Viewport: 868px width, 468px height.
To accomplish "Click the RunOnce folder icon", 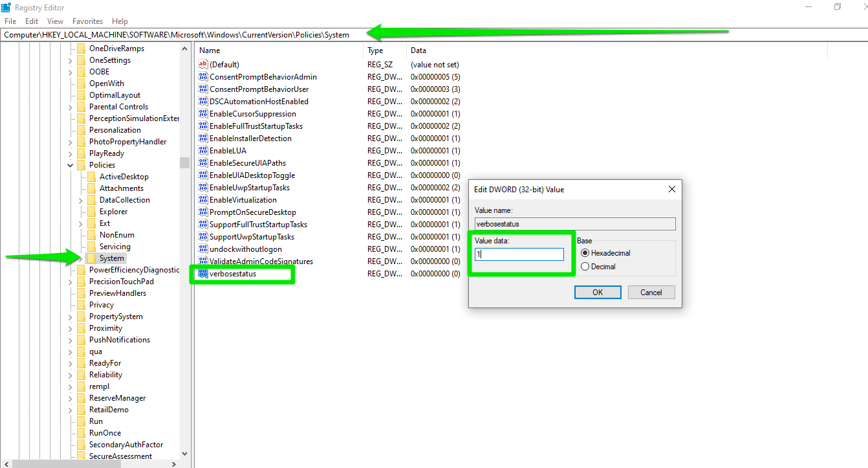I will click(x=81, y=433).
